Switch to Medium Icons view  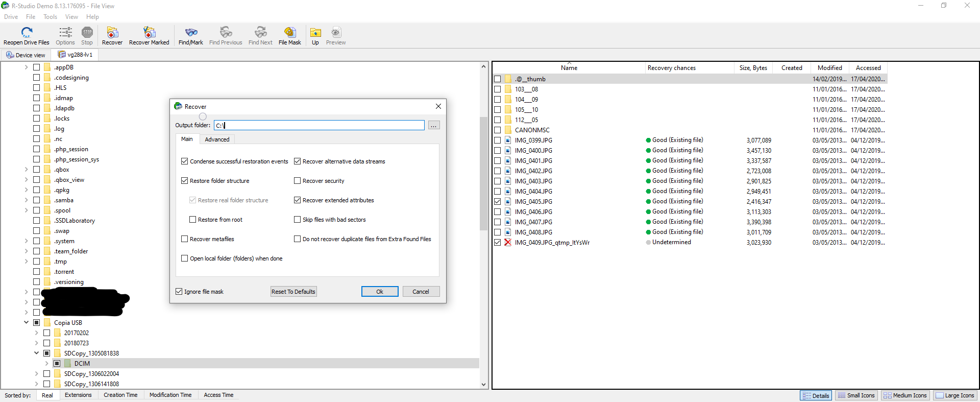pos(905,395)
